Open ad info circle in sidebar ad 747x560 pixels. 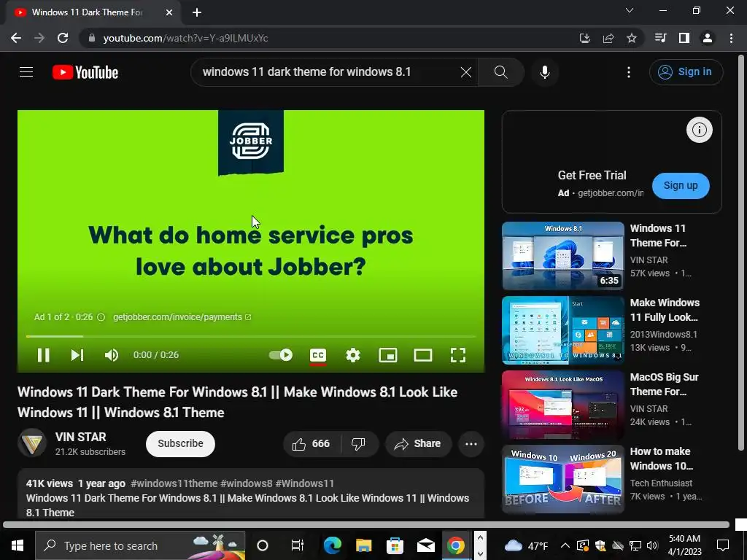point(699,130)
